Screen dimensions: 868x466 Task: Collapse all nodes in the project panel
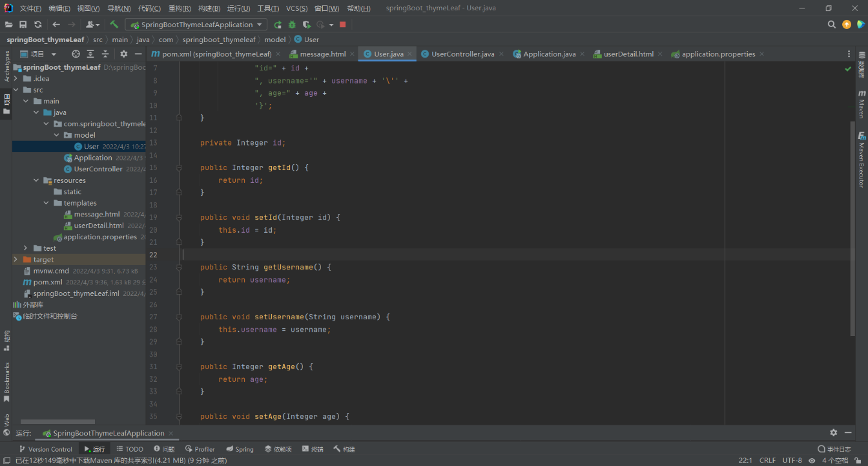[105, 54]
